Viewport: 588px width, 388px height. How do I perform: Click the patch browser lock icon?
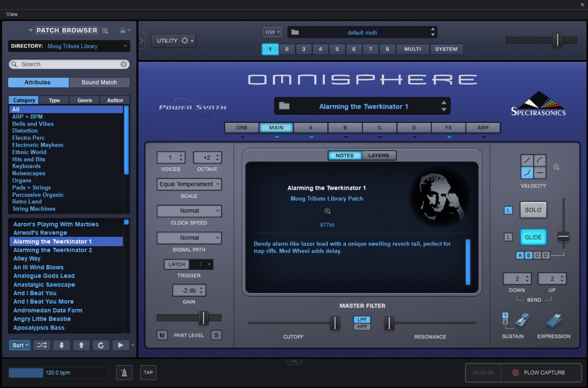click(x=123, y=30)
